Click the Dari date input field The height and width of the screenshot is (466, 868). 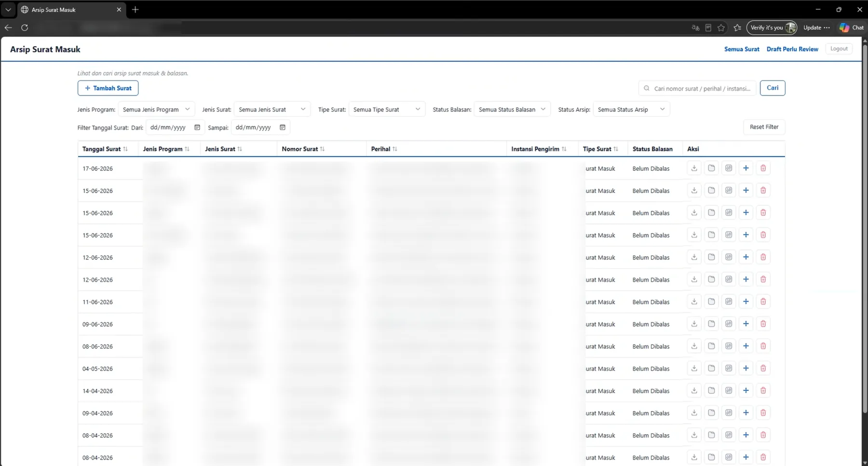pyautogui.click(x=174, y=127)
